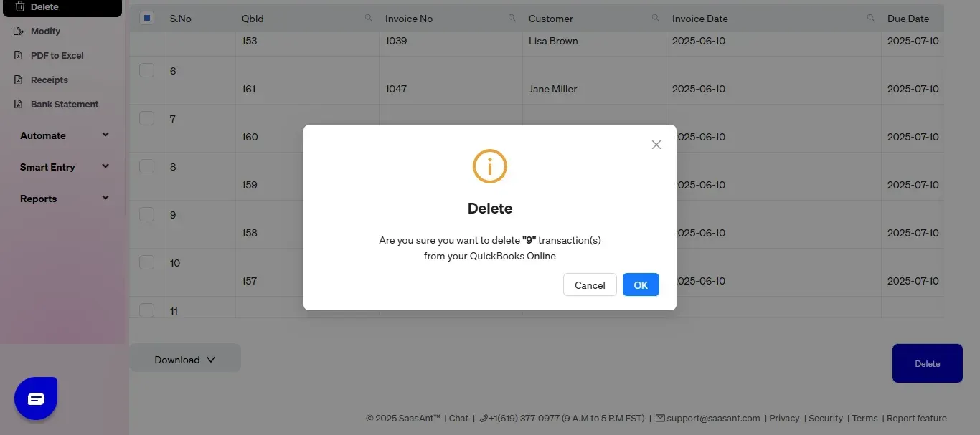Toggle the select-all checkbox in table header

click(147, 19)
